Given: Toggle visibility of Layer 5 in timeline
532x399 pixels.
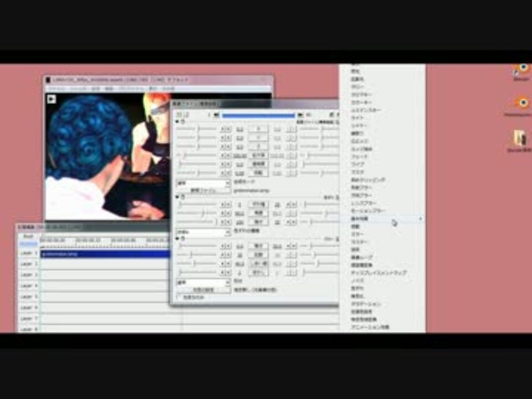Looking at the screenshot, I should click(x=28, y=297).
